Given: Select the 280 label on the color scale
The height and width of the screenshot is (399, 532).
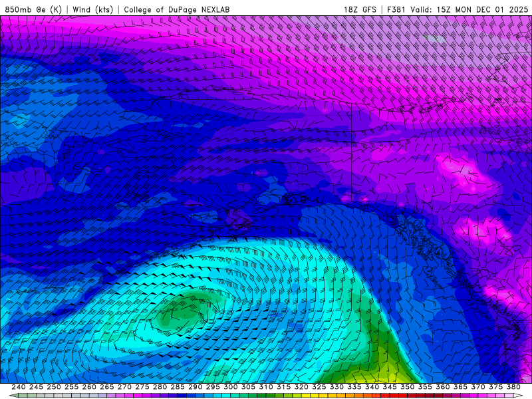Looking at the screenshot, I should click(160, 387).
